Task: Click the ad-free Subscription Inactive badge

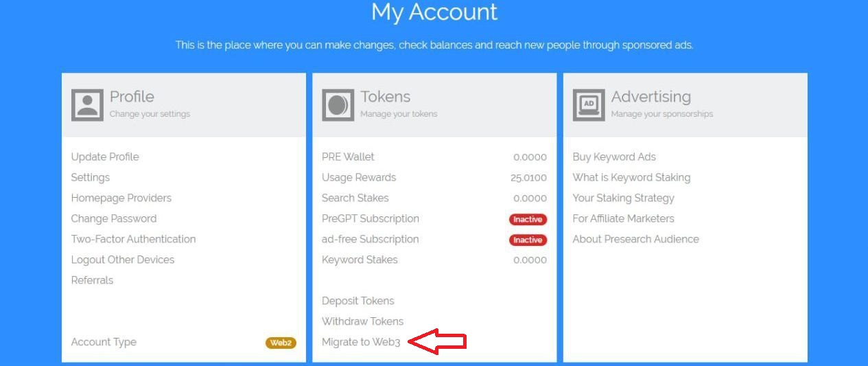Action: [528, 240]
